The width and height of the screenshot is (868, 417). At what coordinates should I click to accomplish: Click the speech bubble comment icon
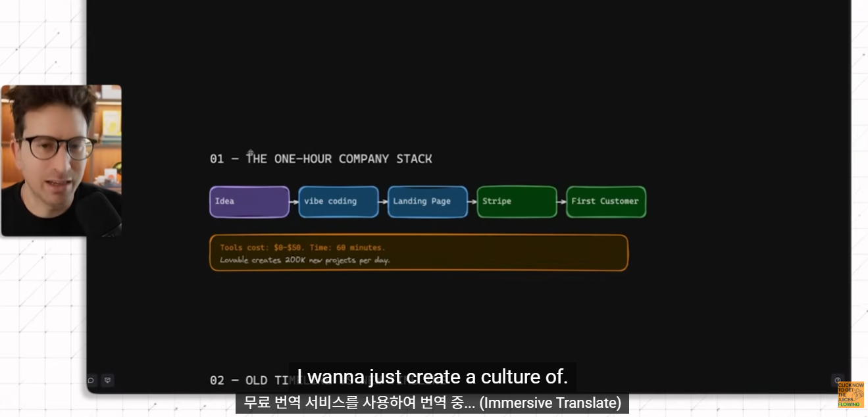91,380
